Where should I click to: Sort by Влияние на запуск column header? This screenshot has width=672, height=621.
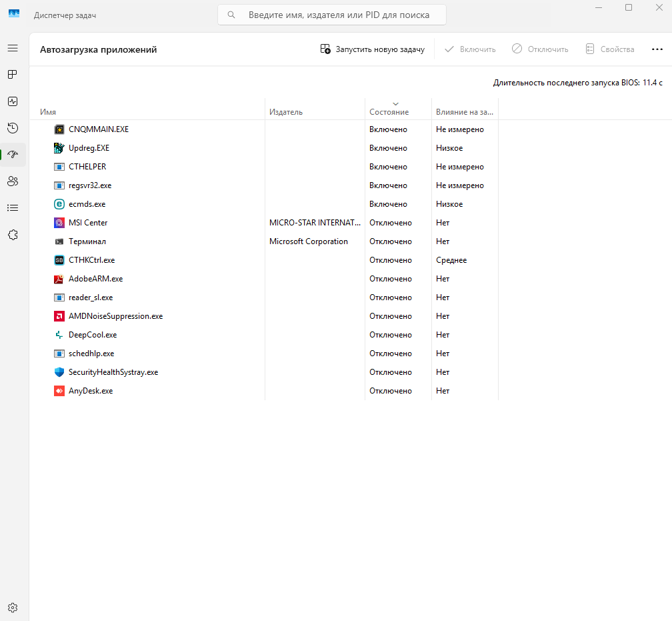pyautogui.click(x=465, y=112)
